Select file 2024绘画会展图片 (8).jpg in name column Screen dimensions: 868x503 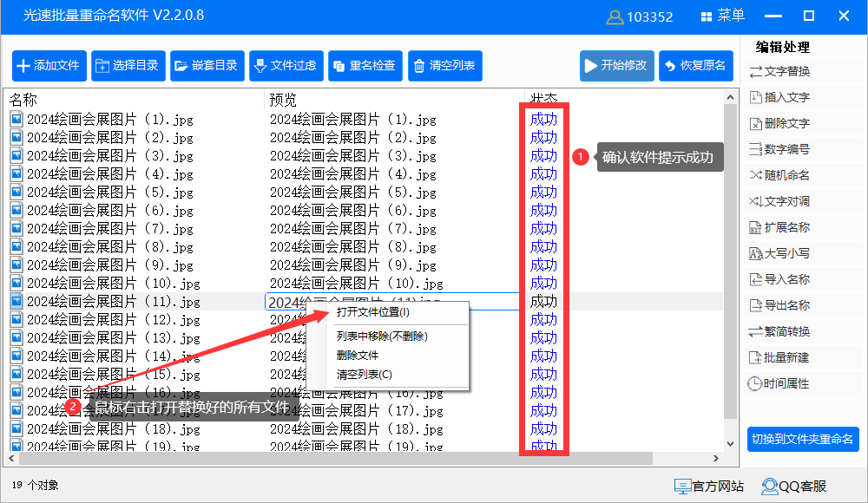[109, 247]
